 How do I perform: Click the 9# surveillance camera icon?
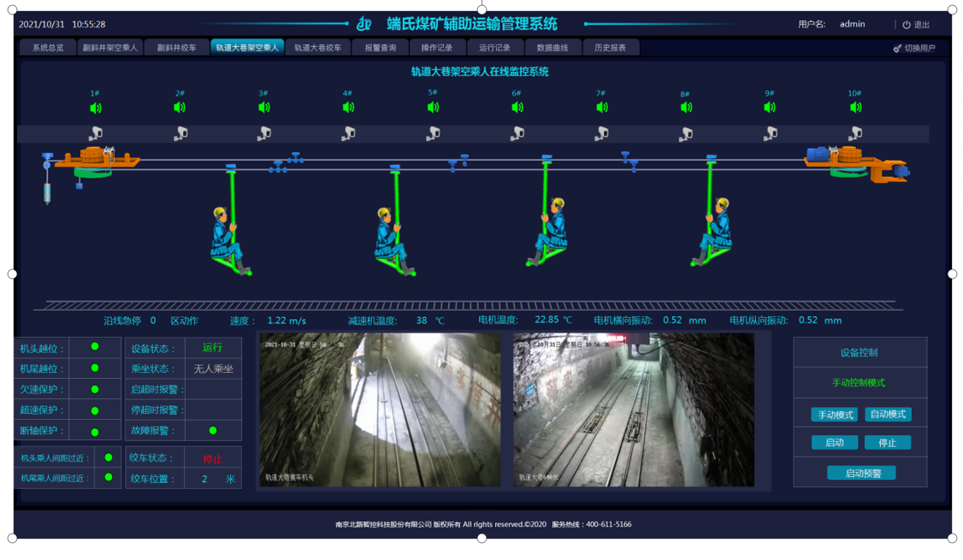coord(771,133)
